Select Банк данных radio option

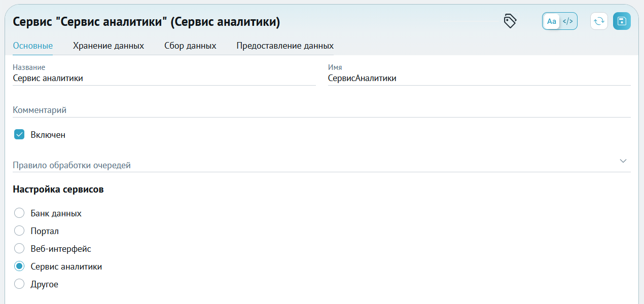19,213
